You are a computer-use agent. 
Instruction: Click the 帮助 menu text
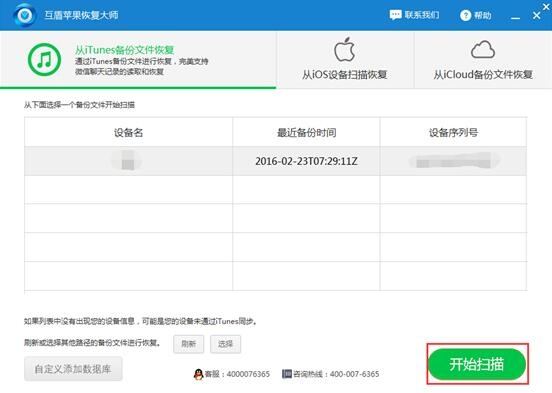(x=482, y=15)
